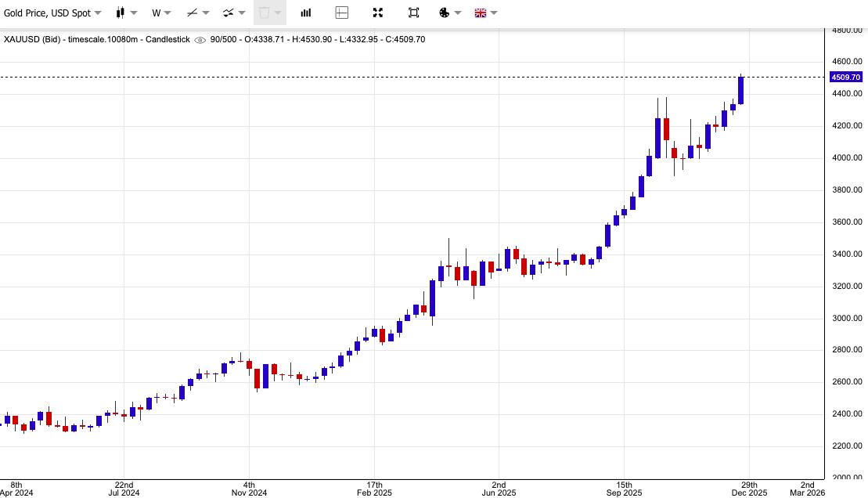Toggle the crosshair layout icon
This screenshot has height=498, width=868.
click(342, 13)
